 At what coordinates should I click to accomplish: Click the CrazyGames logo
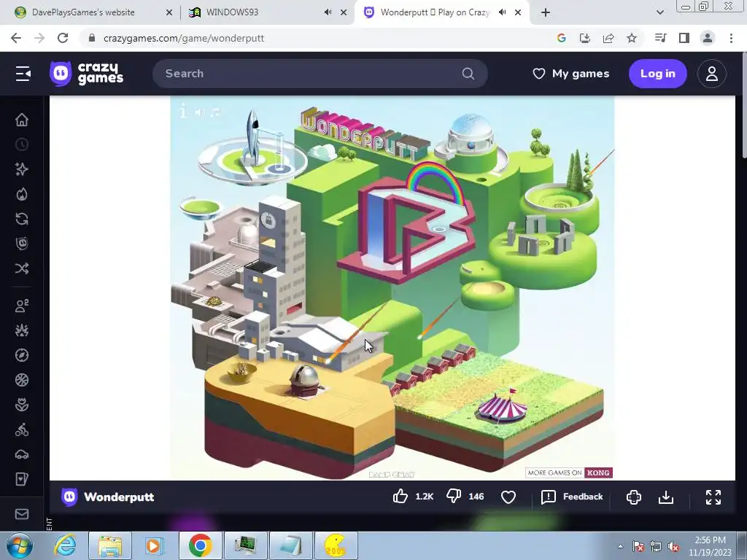click(86, 74)
